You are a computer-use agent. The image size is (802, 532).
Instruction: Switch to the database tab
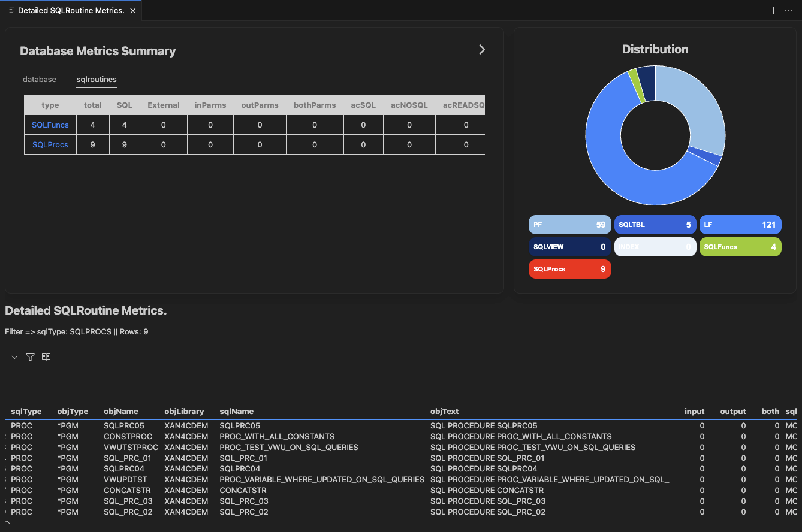pos(40,80)
